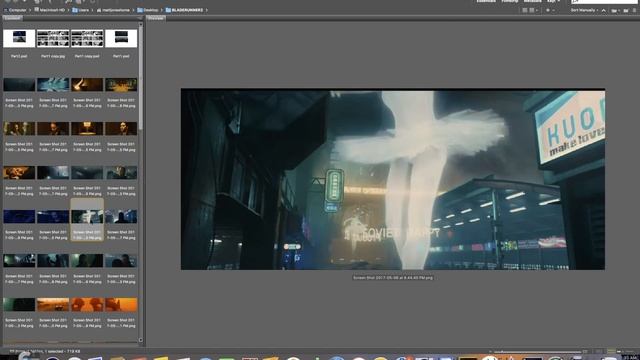The width and height of the screenshot is (640, 360).
Task: Select the orange desert landscape thumbnail
Action: 53,304
